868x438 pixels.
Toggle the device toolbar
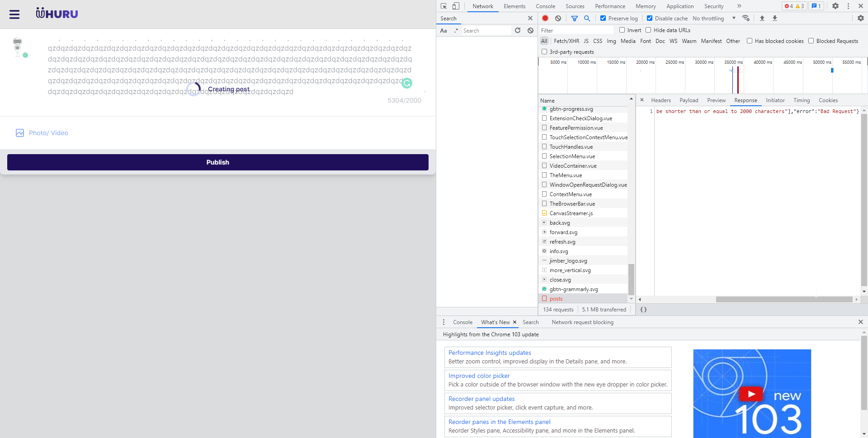tap(456, 6)
